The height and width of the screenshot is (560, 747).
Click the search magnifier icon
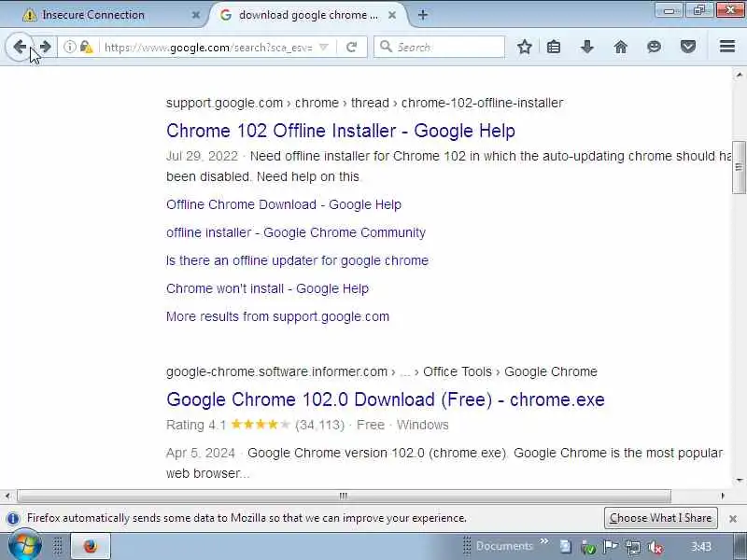click(386, 47)
